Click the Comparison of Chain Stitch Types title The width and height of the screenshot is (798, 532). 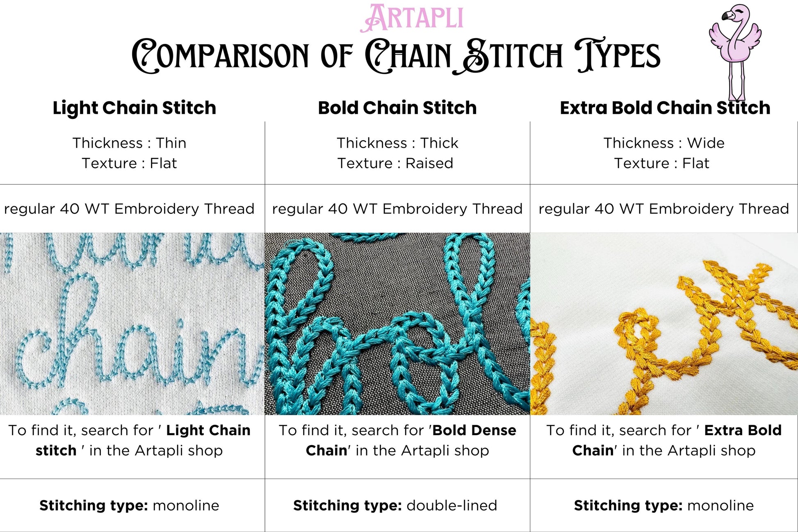click(396, 57)
